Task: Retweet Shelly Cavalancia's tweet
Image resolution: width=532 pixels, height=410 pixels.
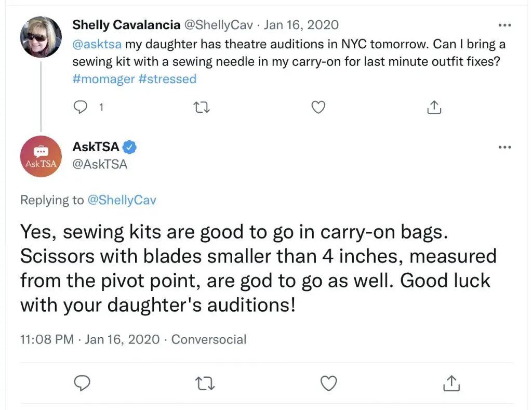Action: (x=202, y=108)
